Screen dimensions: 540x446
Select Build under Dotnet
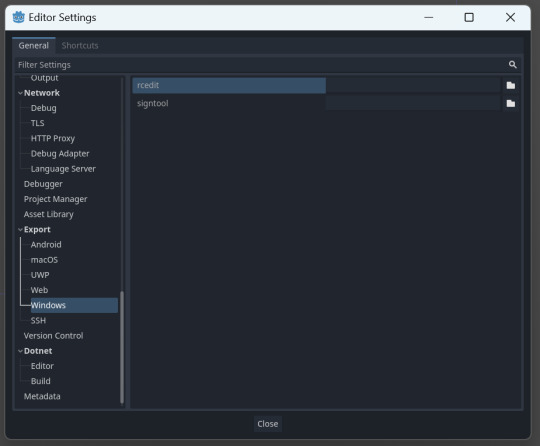[41, 381]
